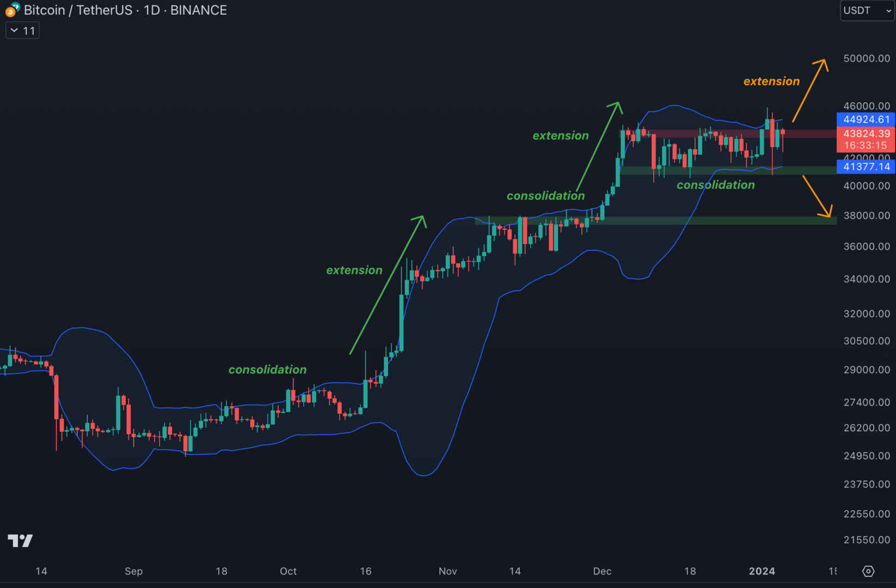
Task: Click the 23750.00 price axis label
Action: click(x=867, y=484)
